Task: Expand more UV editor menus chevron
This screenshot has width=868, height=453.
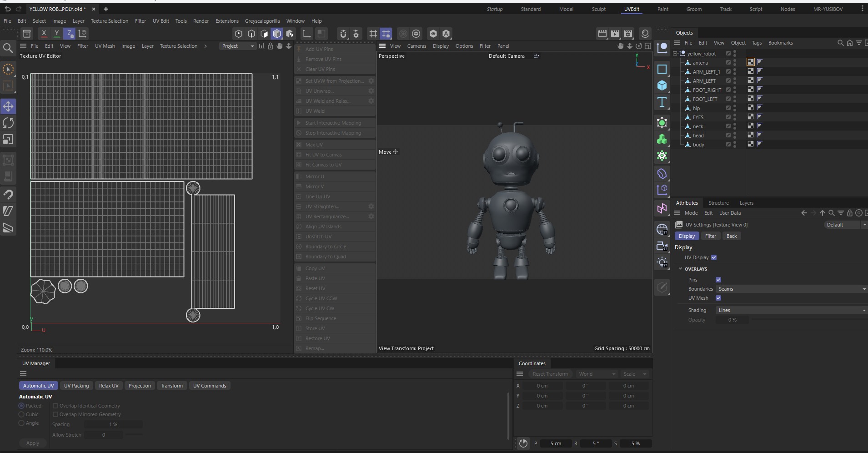Action: tap(206, 46)
